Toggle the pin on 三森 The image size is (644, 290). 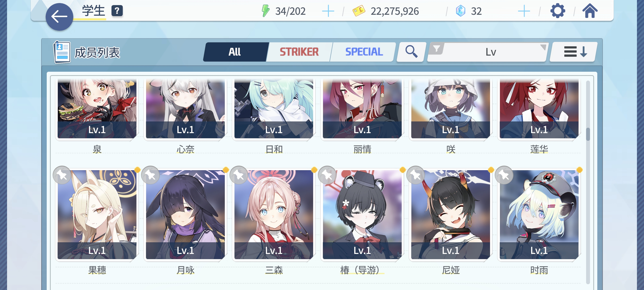239,175
